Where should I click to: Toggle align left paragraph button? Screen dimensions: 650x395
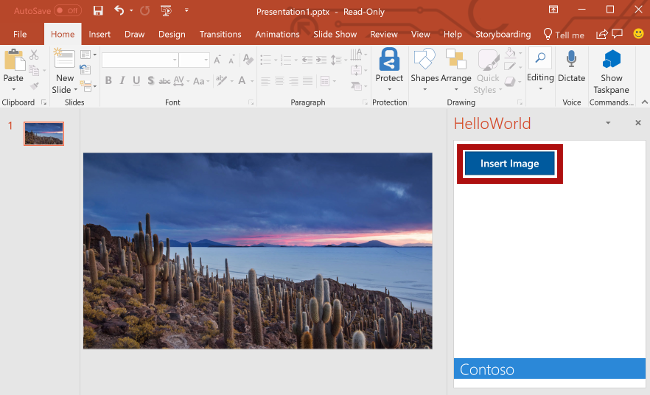pyautogui.click(x=265, y=81)
